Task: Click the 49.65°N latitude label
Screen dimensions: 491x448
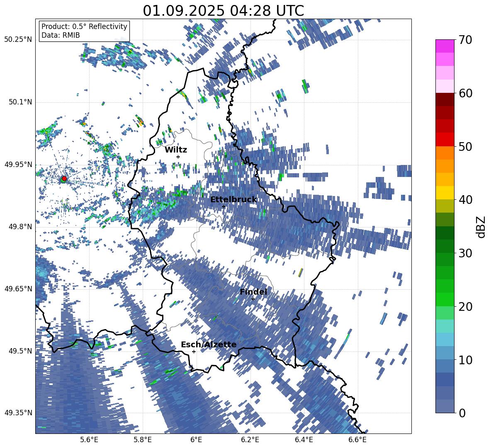Action: pyautogui.click(x=19, y=288)
